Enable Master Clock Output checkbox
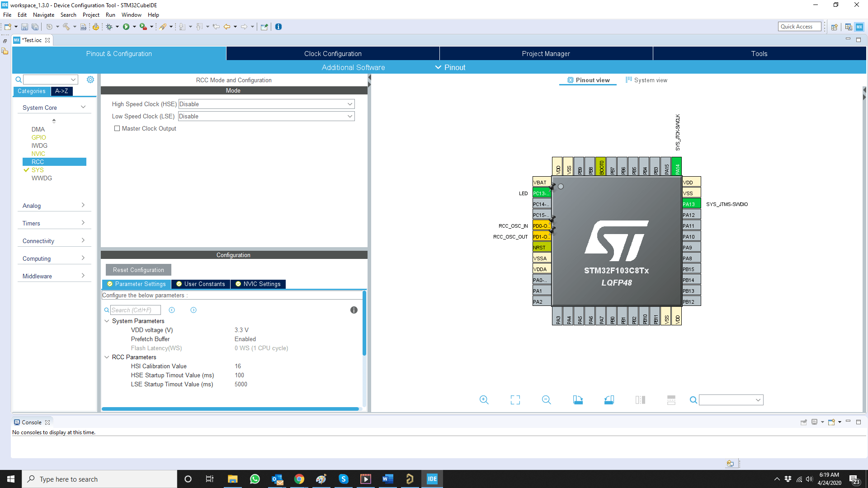The height and width of the screenshot is (488, 868). click(x=117, y=128)
